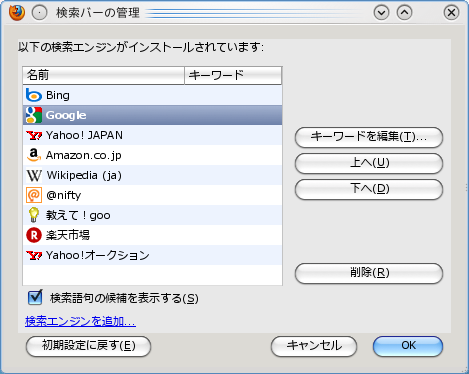Screen dimensions: 469x374
Task: Click the Amazon.co.jp logo icon
Action: [x=34, y=155]
